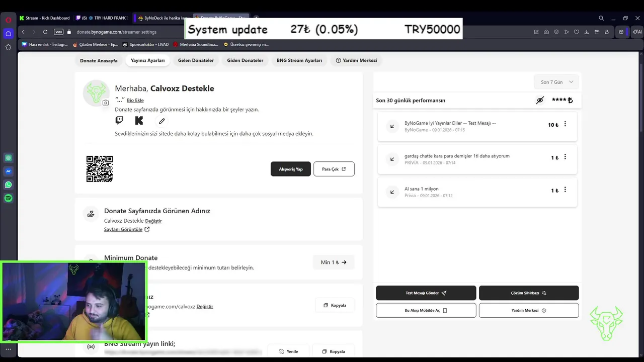Open the Giden Donateler tab
The width and height of the screenshot is (644, 362).
tap(245, 60)
